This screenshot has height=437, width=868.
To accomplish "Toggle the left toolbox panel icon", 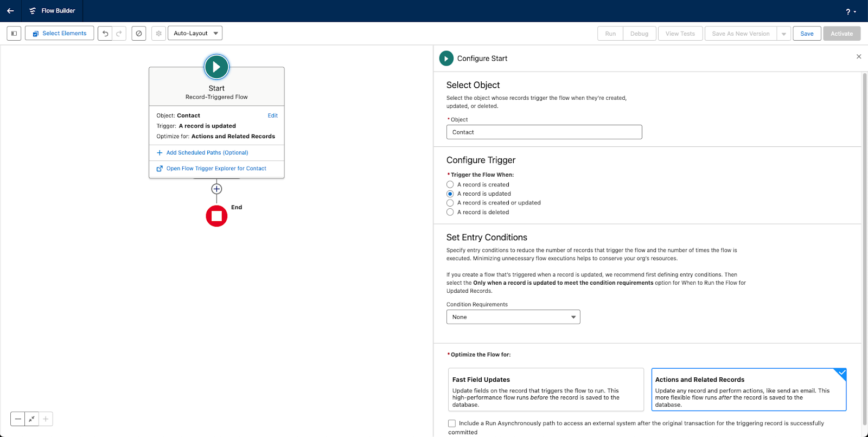I will [14, 34].
